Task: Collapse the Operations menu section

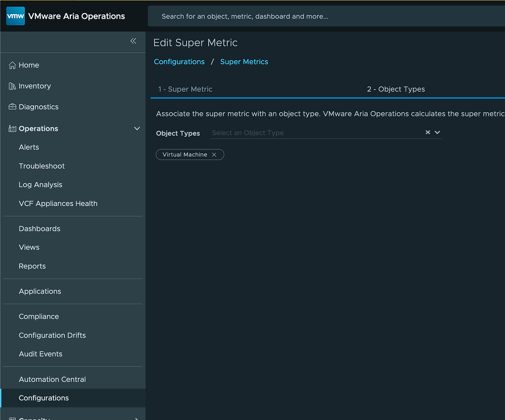Action: pos(137,129)
